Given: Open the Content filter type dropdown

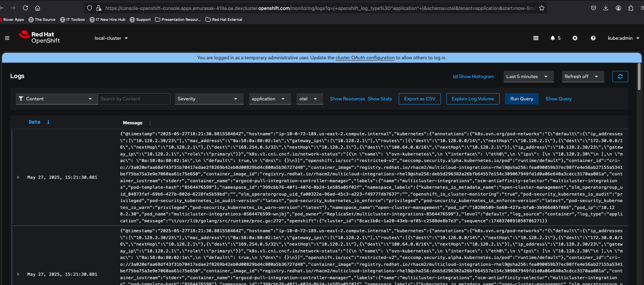Looking at the screenshot, I should 57,99.
